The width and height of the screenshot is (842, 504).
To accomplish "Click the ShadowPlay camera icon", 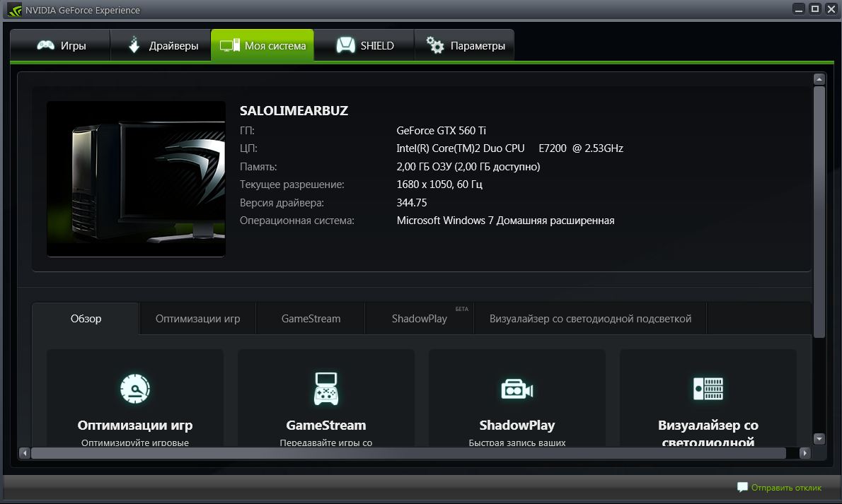I will [x=517, y=389].
